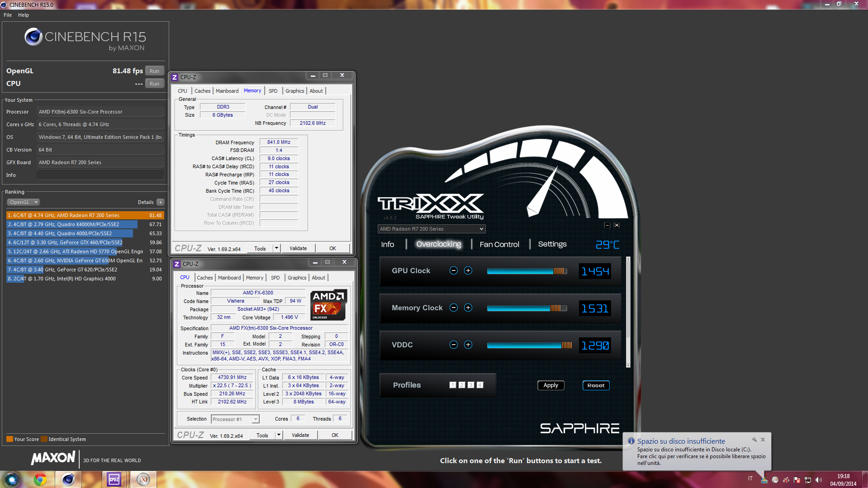
Task: Minimize TRIXX with its small minus icon
Action: [607, 225]
